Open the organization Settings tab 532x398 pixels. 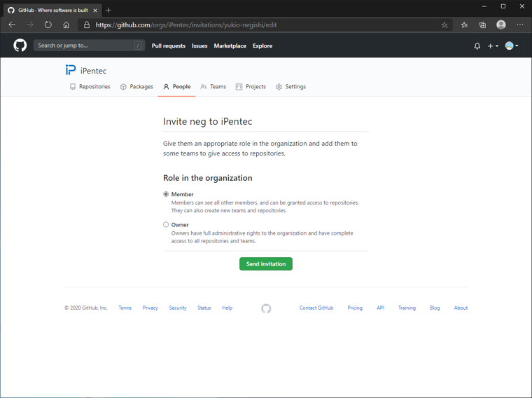(x=290, y=87)
